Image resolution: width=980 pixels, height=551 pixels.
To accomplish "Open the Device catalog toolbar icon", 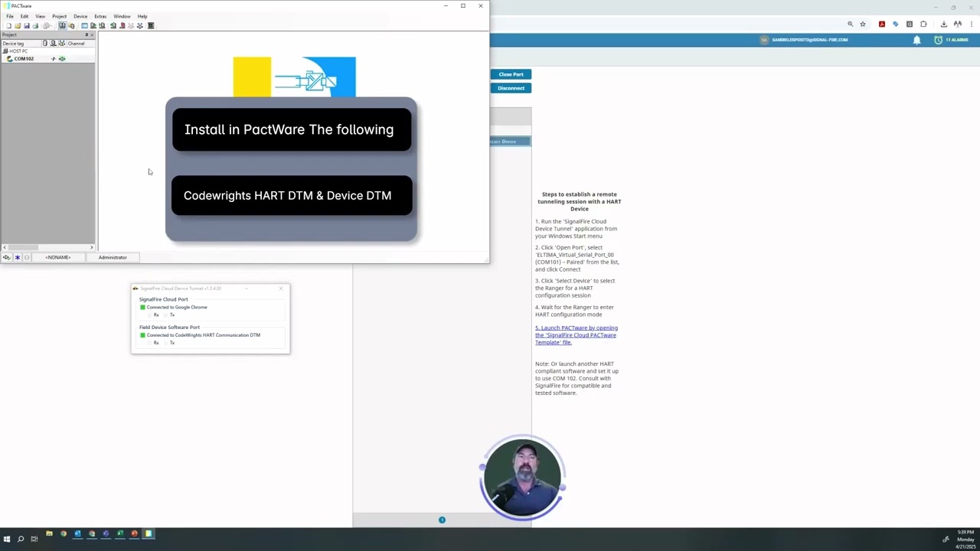I will click(71, 26).
